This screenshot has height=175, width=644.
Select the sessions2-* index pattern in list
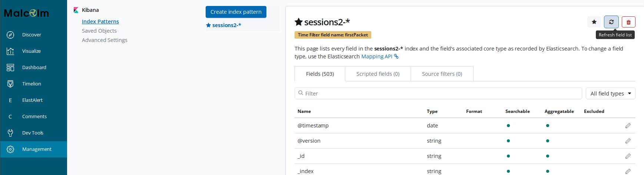coord(226,25)
